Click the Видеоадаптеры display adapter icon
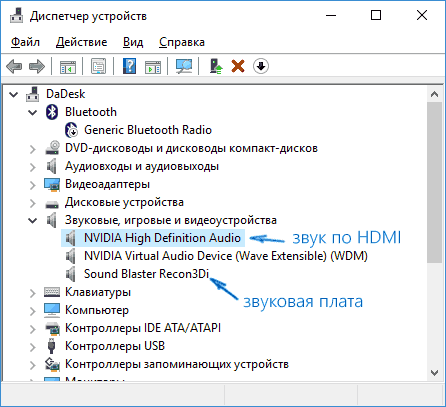The image size is (446, 407). click(x=52, y=184)
